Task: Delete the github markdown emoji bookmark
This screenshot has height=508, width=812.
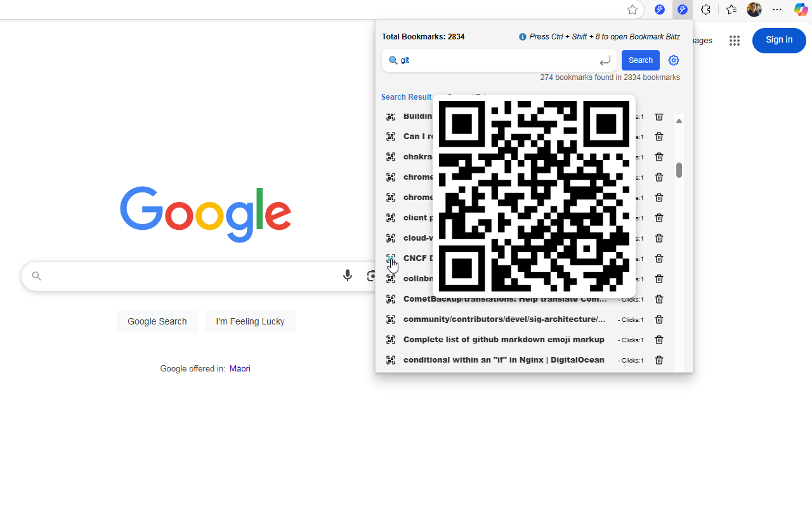Action: coord(659,340)
